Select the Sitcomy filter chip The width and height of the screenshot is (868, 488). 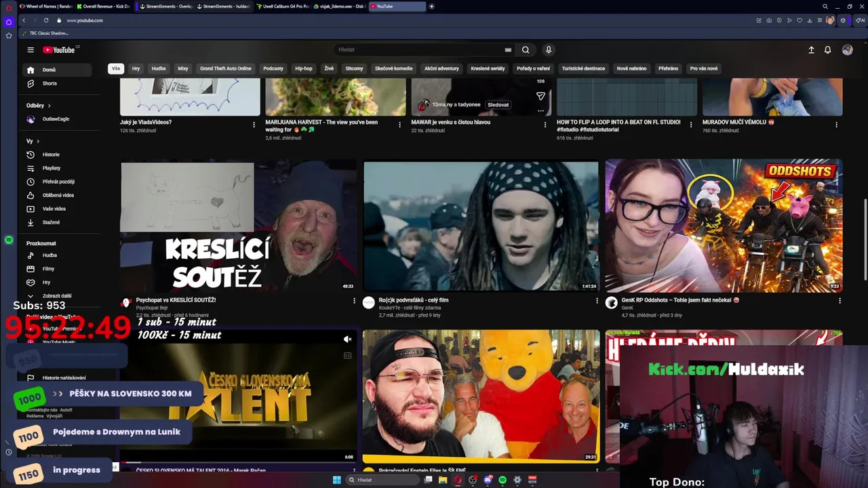click(354, 68)
